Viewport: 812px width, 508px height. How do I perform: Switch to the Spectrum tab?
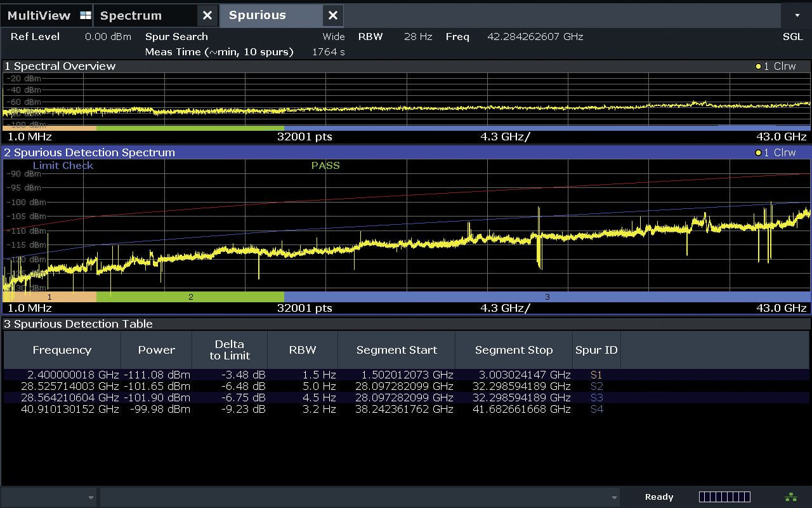tap(131, 16)
